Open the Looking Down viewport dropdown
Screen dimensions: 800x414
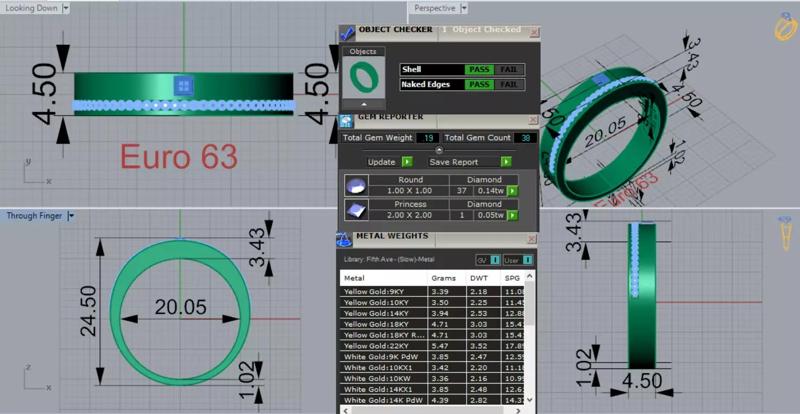(65, 8)
